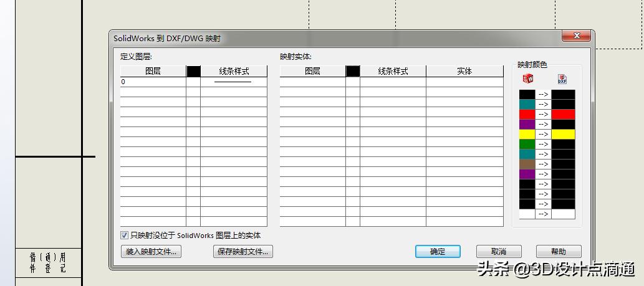Confirm with the 确定 button
Viewport: 644px width, 286px height.
pyautogui.click(x=438, y=252)
